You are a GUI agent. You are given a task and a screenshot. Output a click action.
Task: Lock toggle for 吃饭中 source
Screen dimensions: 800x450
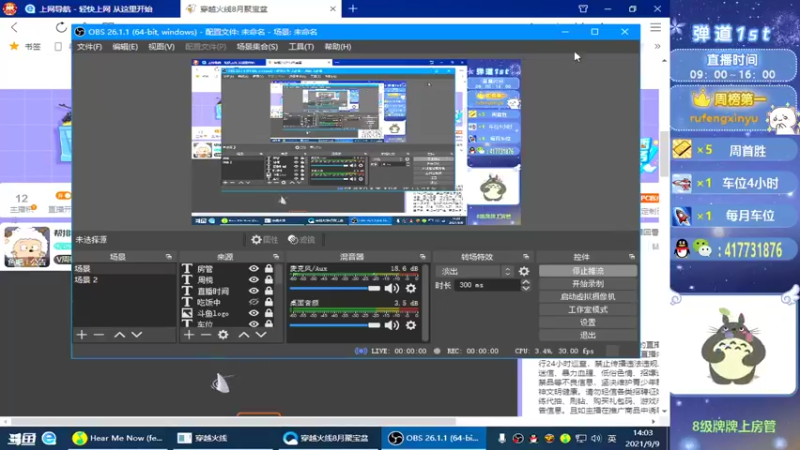tap(268, 302)
